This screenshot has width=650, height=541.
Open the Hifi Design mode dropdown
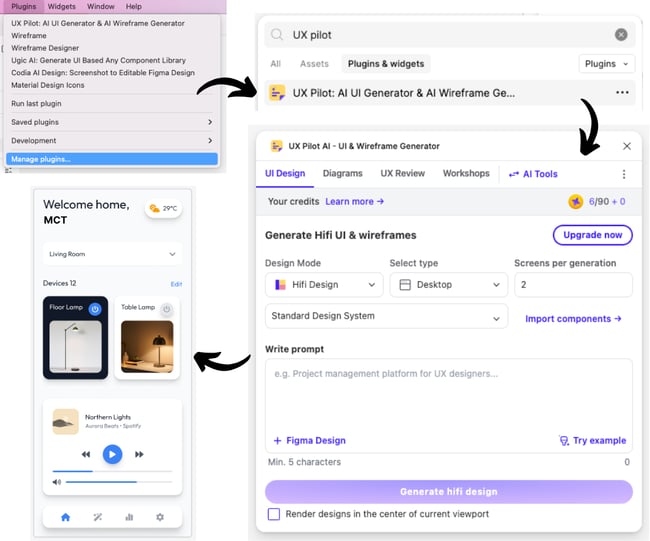(x=324, y=285)
